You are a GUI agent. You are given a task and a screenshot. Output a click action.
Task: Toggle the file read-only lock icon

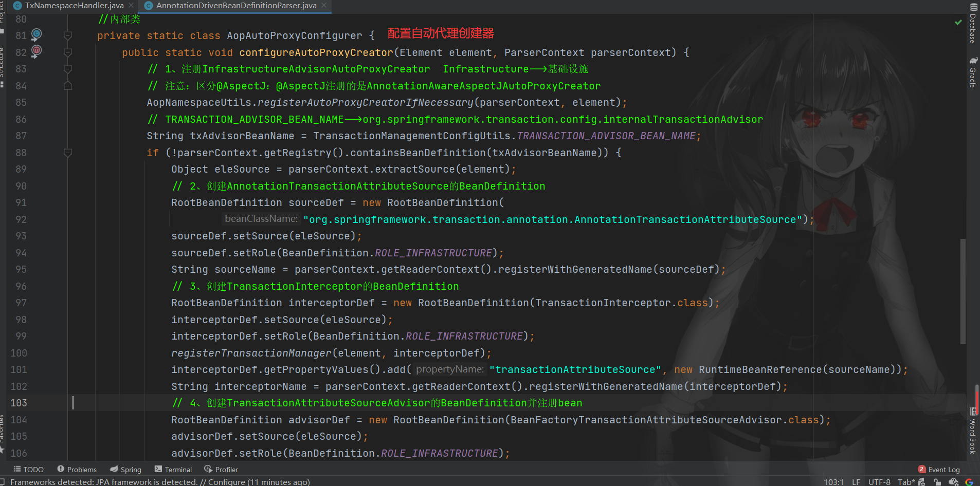[x=937, y=482]
